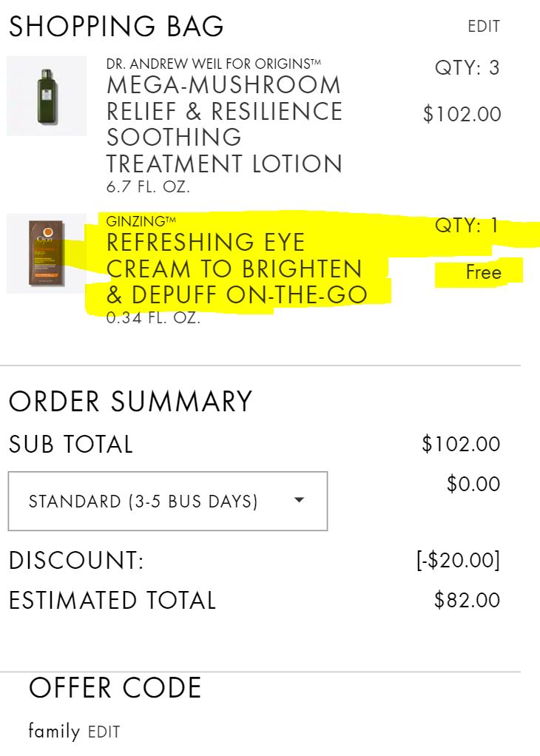Click the Mega-Mushroom Relief & Resilience product title
Screen dimensions: 540x756
click(225, 124)
